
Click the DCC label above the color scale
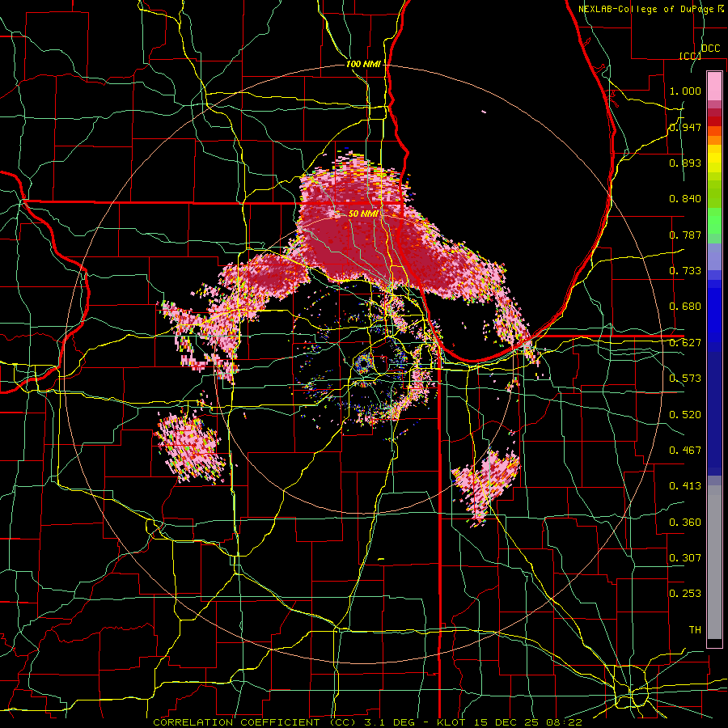(x=710, y=49)
